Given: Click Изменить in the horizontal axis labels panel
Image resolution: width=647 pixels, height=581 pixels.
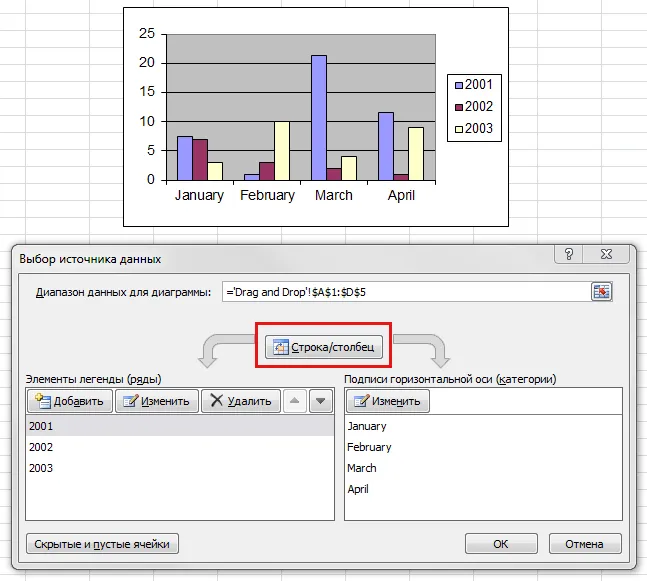Looking at the screenshot, I should pyautogui.click(x=388, y=401).
